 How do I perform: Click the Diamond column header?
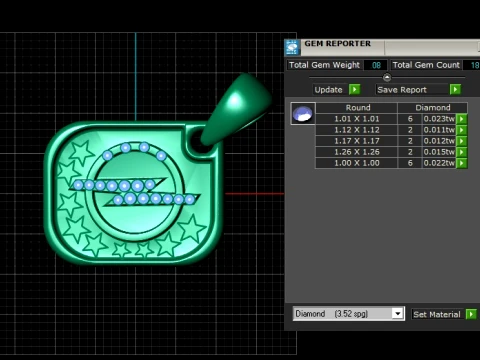click(433, 108)
